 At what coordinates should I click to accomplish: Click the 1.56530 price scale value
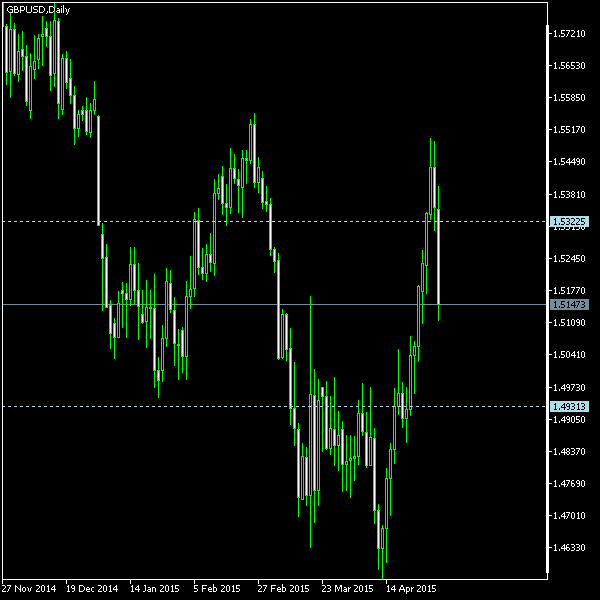(569, 65)
